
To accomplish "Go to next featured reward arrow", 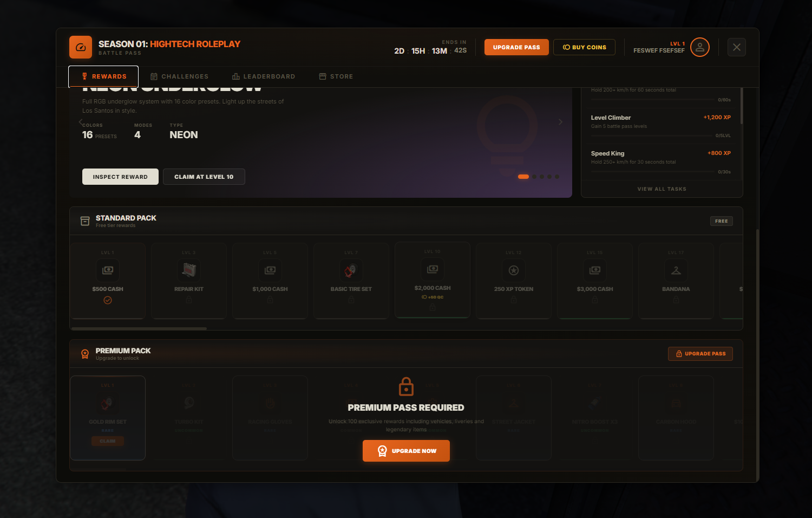I will [x=560, y=122].
